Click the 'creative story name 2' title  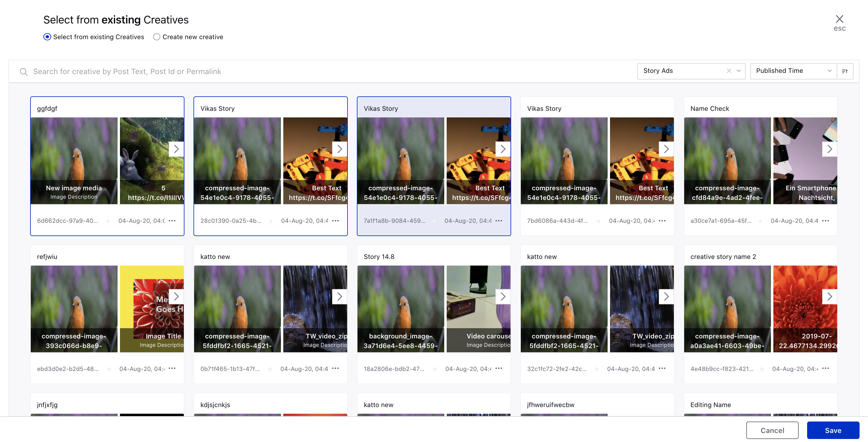[x=723, y=257]
